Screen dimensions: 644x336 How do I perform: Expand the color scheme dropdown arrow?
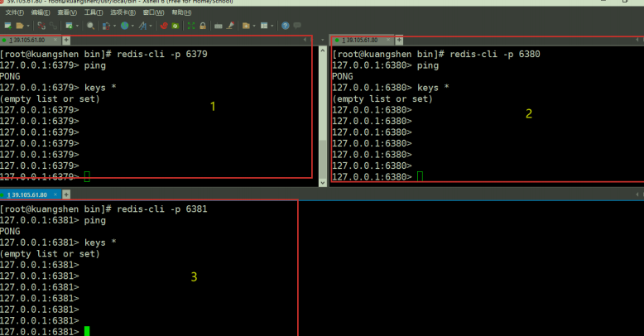[114, 26]
